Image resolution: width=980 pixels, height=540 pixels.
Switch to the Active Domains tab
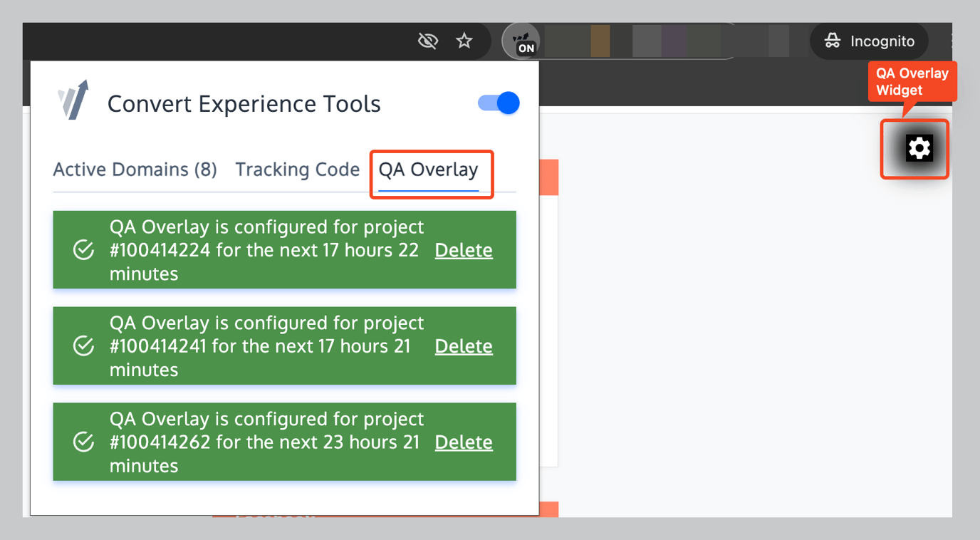point(135,170)
